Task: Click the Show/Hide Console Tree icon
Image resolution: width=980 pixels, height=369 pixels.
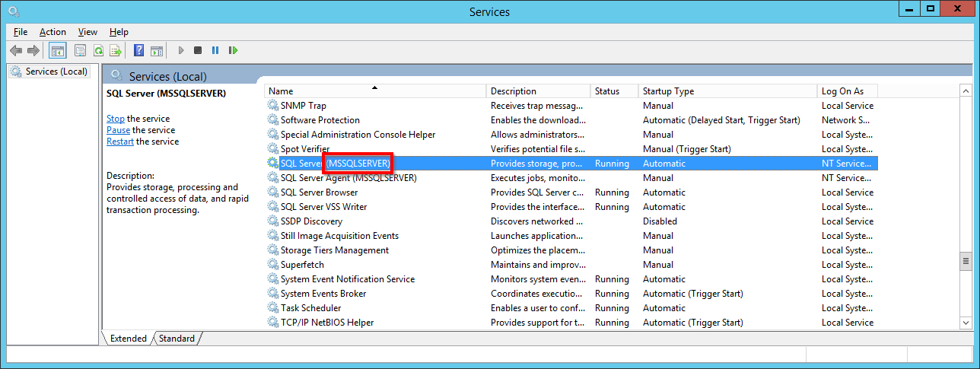Action: point(57,51)
